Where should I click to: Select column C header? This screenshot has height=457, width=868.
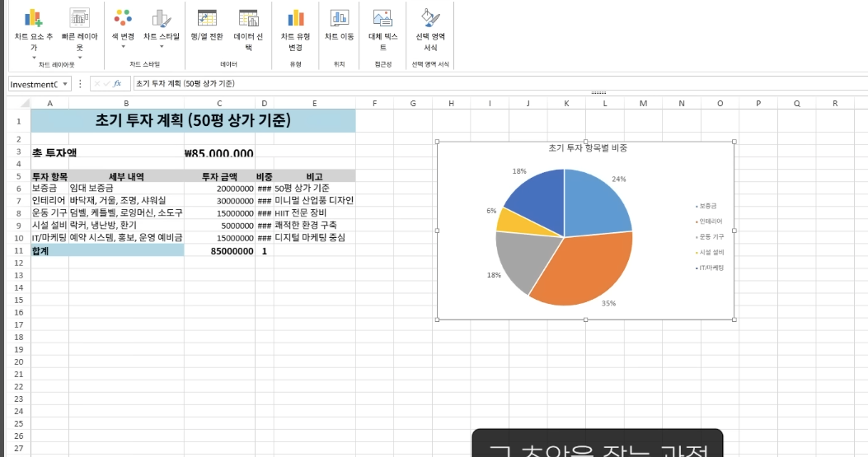(219, 103)
